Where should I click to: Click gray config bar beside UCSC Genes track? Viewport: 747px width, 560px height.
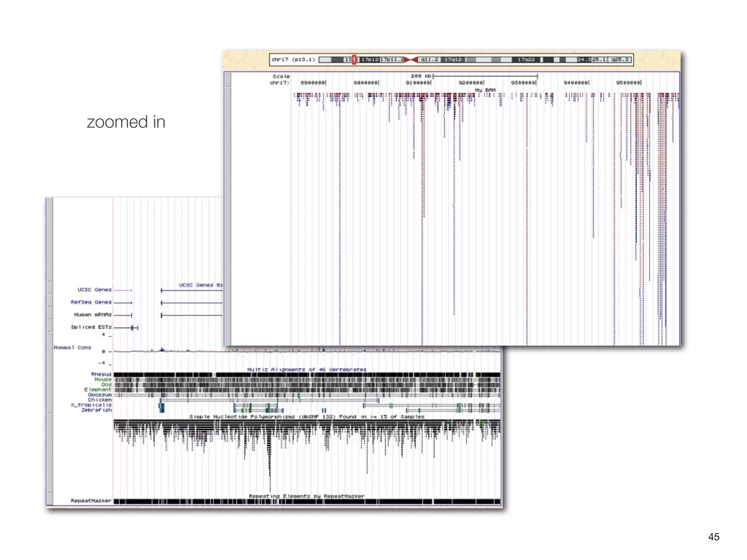[50, 288]
